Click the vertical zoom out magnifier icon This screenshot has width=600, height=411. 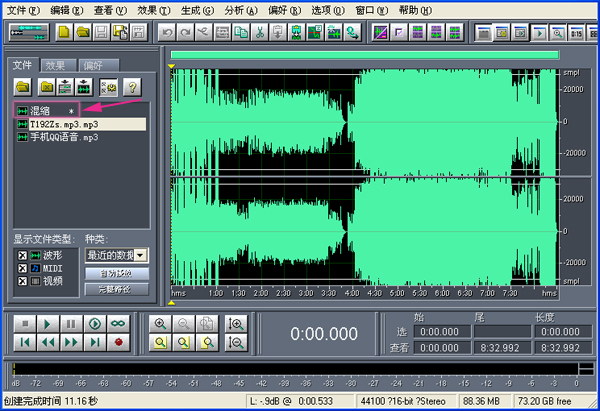236,342
